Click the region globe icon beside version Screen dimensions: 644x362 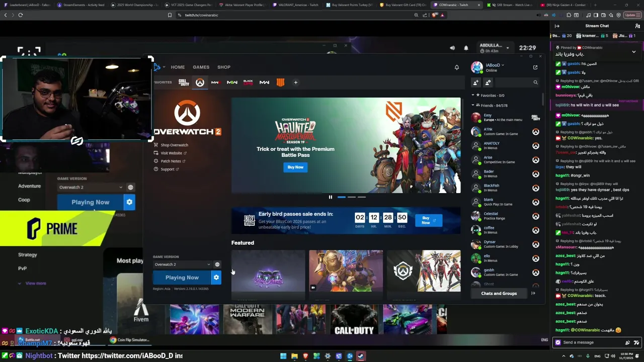pyautogui.click(x=217, y=264)
